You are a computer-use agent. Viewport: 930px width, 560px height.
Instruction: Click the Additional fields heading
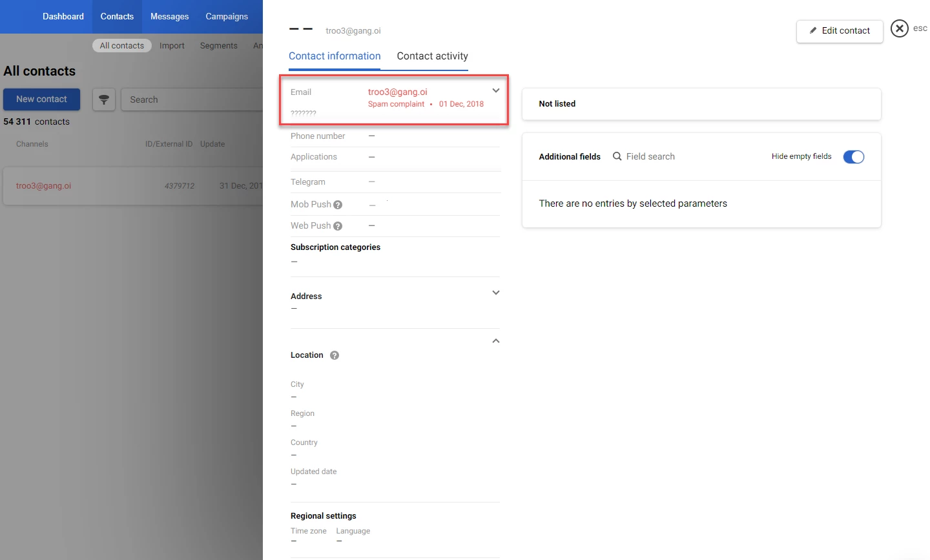[x=570, y=157]
